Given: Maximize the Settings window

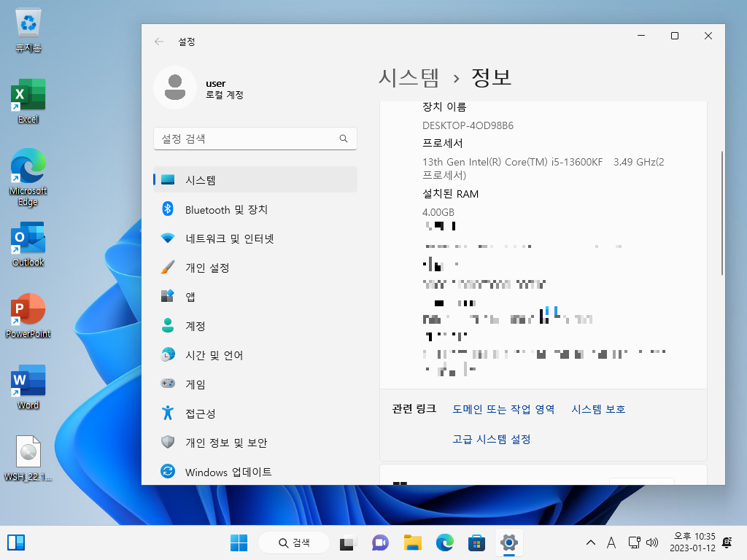Looking at the screenshot, I should point(675,36).
